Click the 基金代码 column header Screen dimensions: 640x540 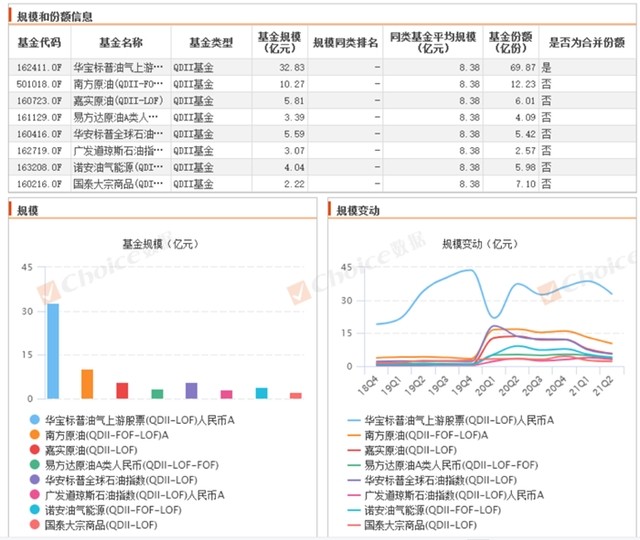pyautogui.click(x=39, y=42)
